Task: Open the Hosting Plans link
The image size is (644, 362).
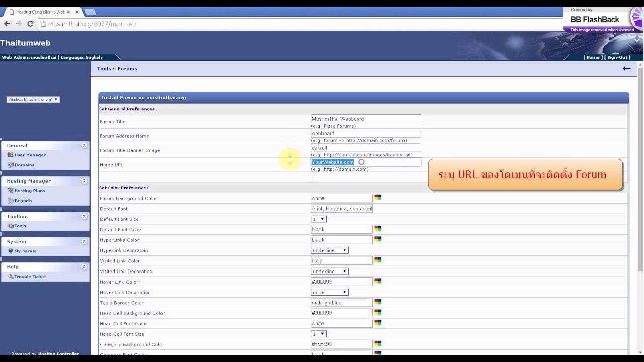Action: coord(30,191)
